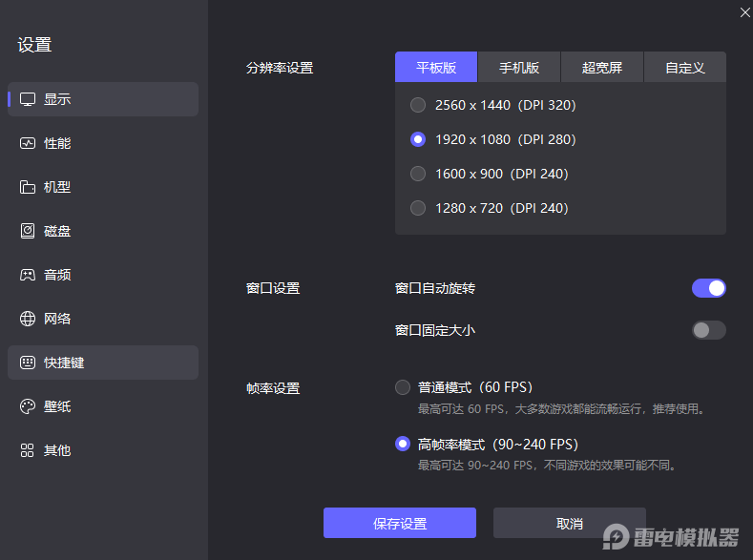Click the disk icon beside 磁盘

coord(28,231)
